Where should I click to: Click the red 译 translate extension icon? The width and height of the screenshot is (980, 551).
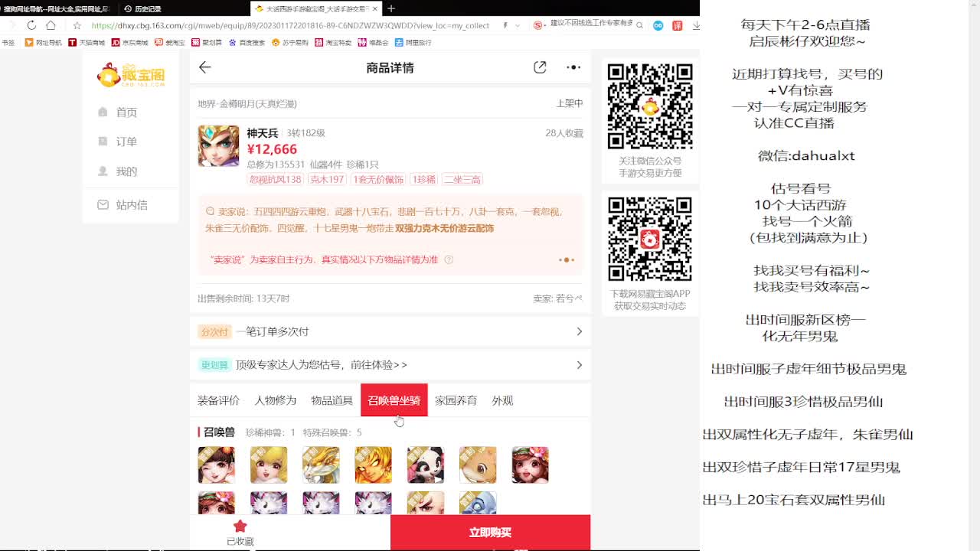pyautogui.click(x=677, y=25)
